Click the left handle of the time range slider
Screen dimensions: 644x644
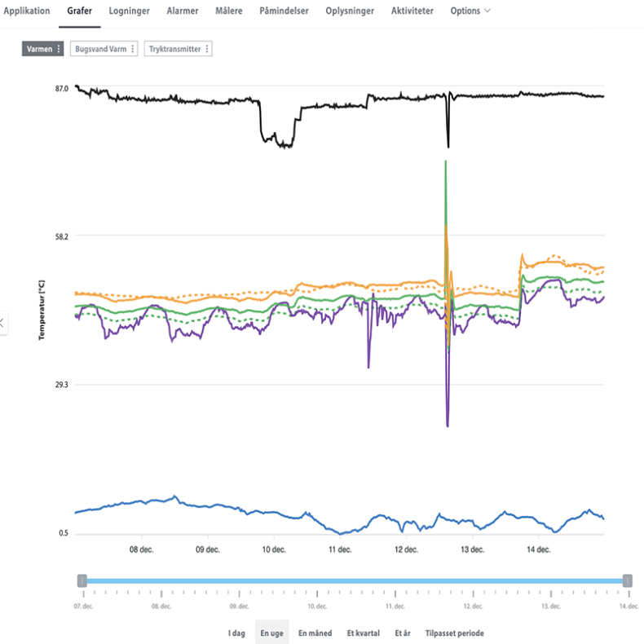pos(82,580)
